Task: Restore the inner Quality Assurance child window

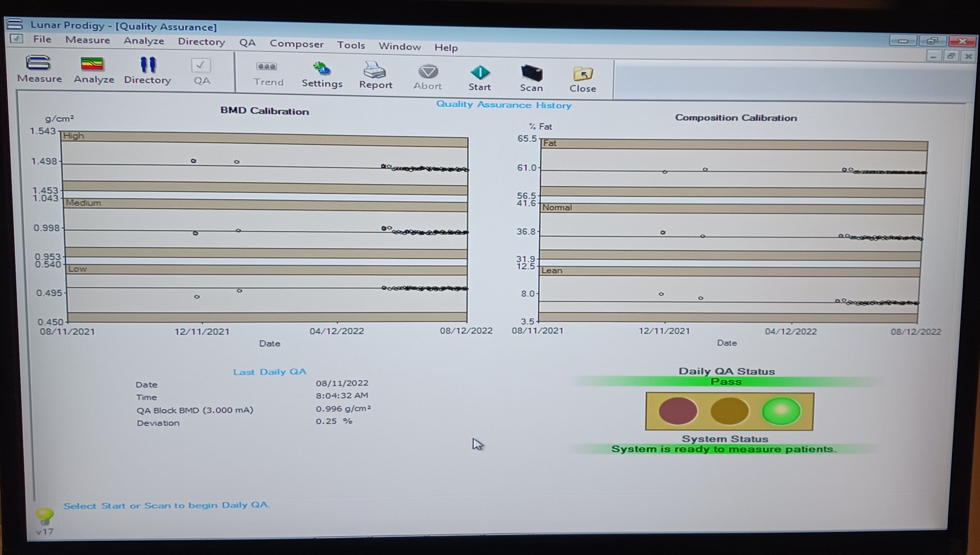Action: [951, 57]
